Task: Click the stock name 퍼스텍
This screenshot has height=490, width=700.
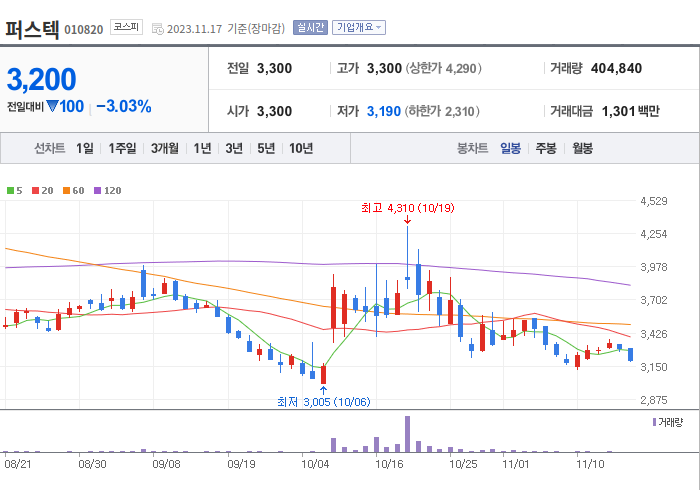Action: [x=32, y=29]
